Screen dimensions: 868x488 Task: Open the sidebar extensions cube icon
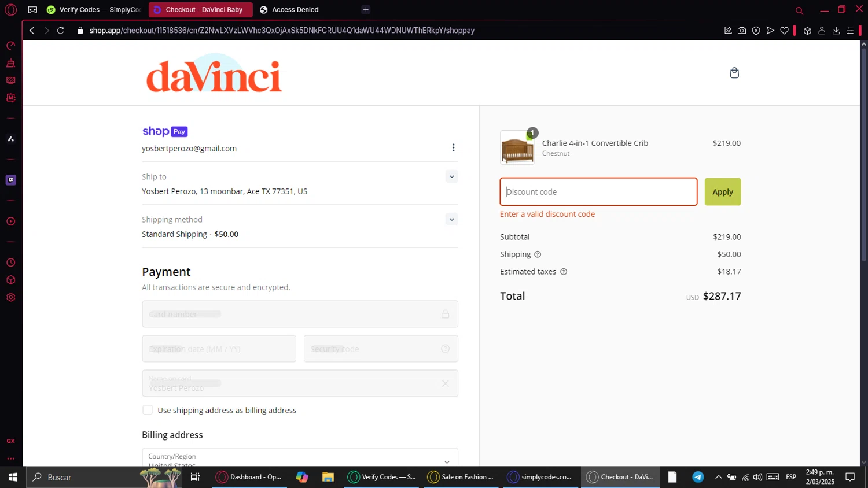tap(10, 280)
